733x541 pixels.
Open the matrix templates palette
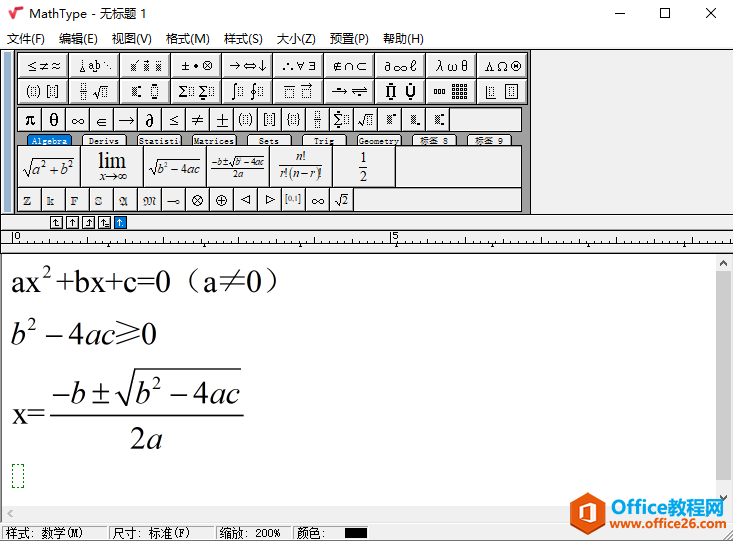[x=451, y=91]
